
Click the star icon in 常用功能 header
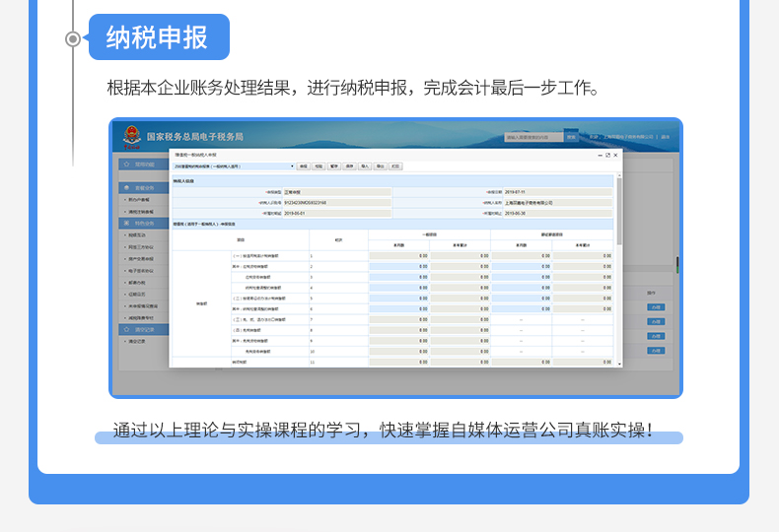click(x=126, y=165)
